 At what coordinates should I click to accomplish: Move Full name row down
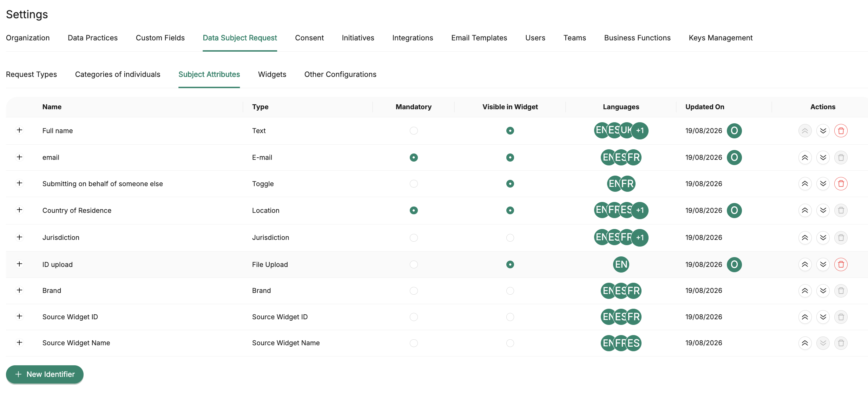823,131
